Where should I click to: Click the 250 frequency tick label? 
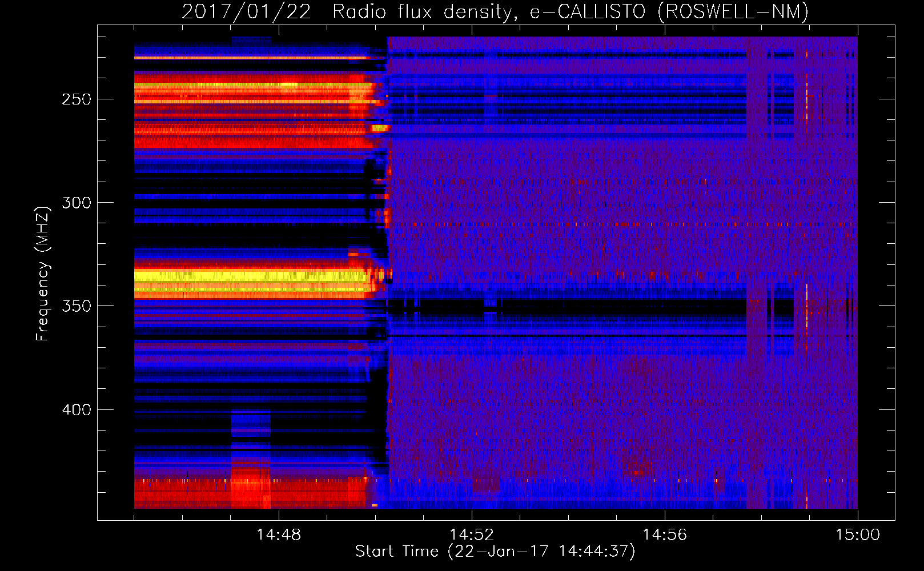tap(77, 99)
